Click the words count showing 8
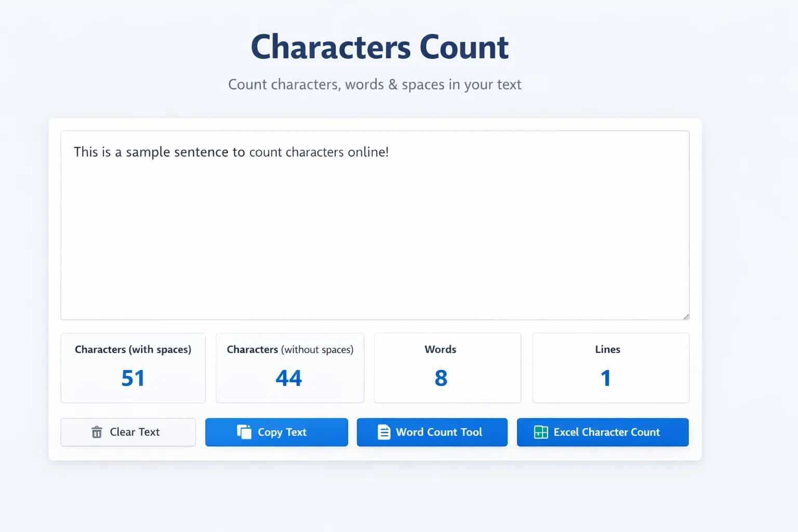 pos(440,378)
